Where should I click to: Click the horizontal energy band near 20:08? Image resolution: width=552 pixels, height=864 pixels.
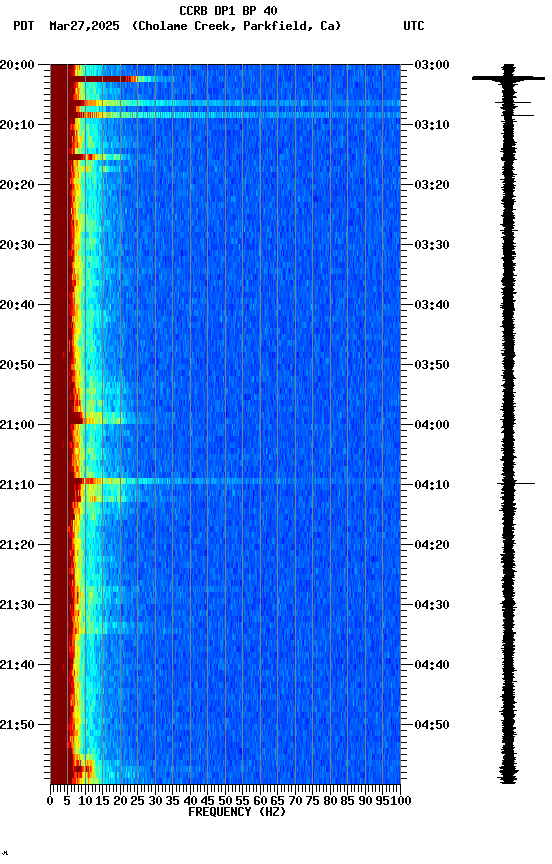(237, 115)
